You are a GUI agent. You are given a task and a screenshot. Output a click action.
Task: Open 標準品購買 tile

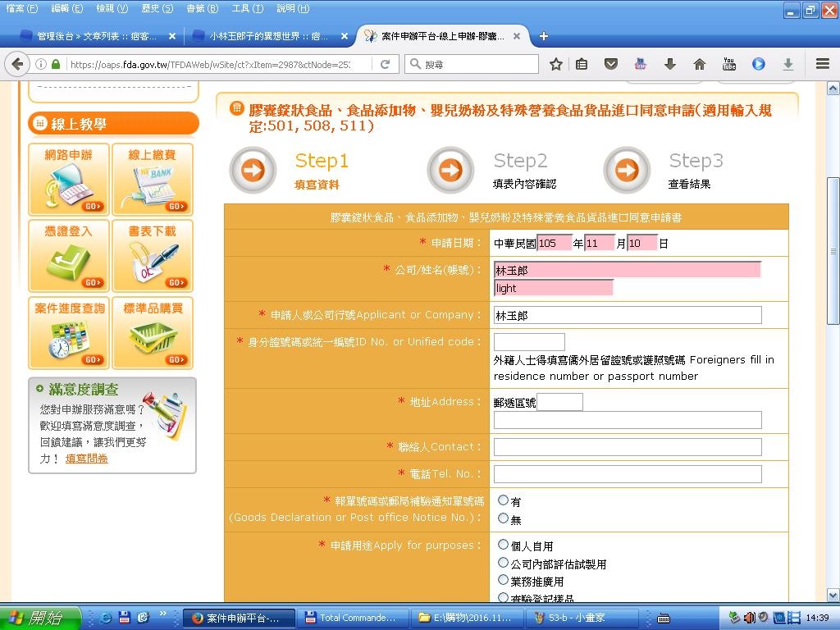click(x=153, y=333)
